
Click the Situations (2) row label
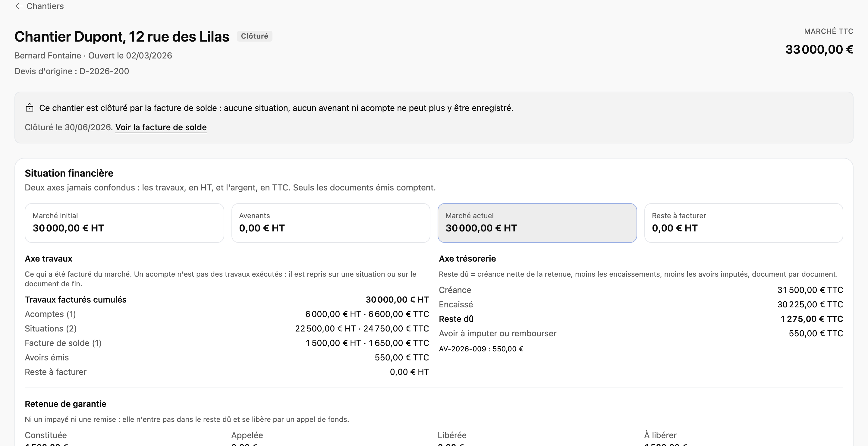click(x=51, y=328)
